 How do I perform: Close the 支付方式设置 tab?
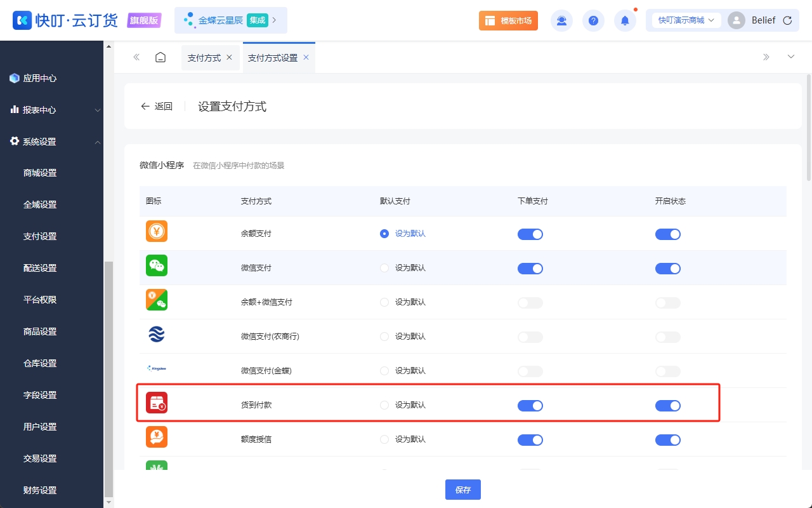(x=306, y=57)
